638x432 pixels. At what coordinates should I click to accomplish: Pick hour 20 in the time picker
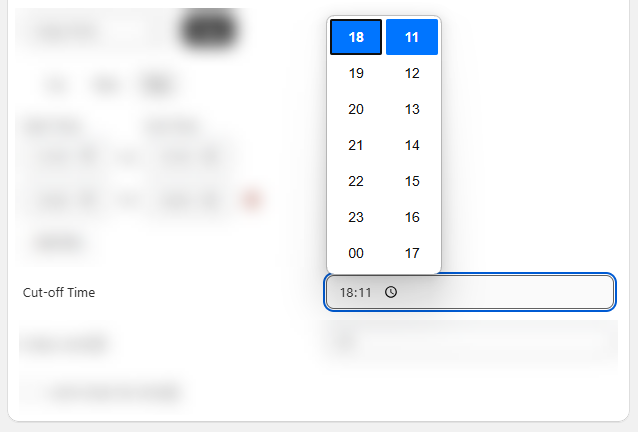click(x=356, y=109)
